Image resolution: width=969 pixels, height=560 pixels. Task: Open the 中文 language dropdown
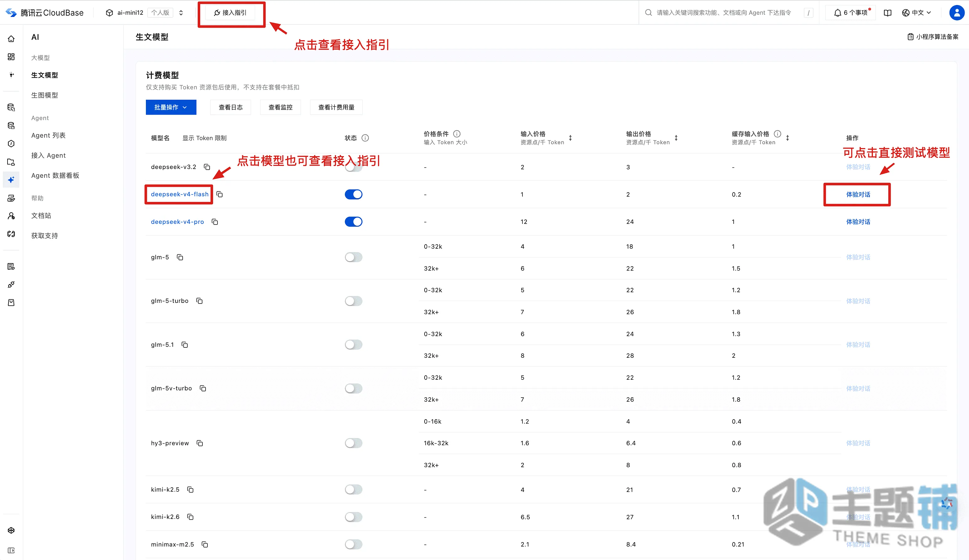[x=916, y=13]
